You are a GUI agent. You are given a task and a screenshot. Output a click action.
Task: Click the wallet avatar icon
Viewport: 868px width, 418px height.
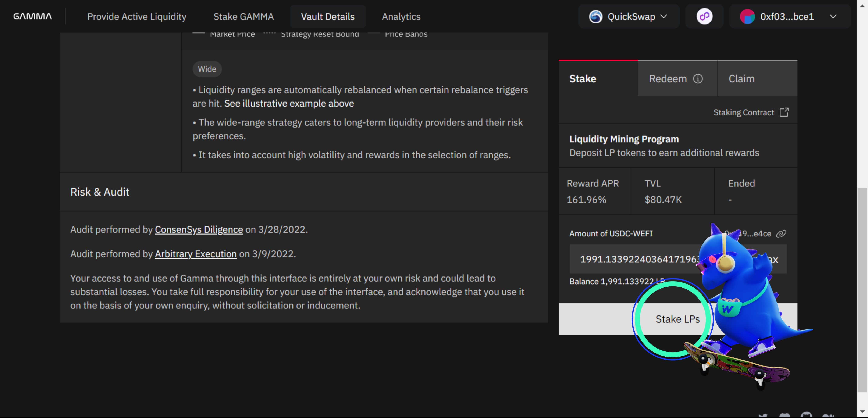click(x=747, y=16)
